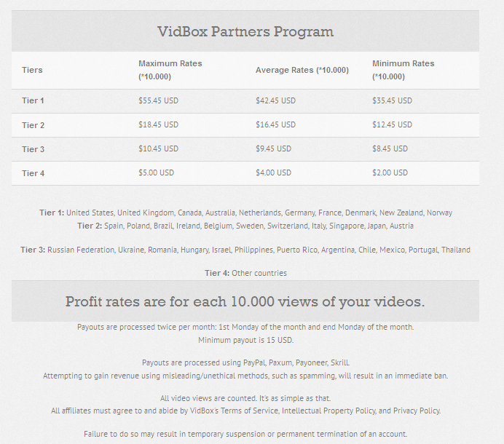Image resolution: width=504 pixels, height=444 pixels.
Task: Click the Minimum Rates column header
Action: pyautogui.click(x=403, y=70)
